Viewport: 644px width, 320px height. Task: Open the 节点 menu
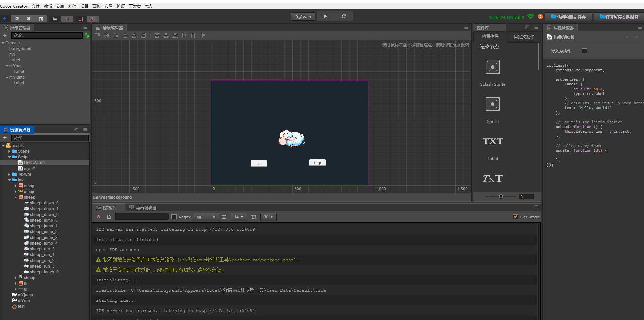(x=60, y=6)
